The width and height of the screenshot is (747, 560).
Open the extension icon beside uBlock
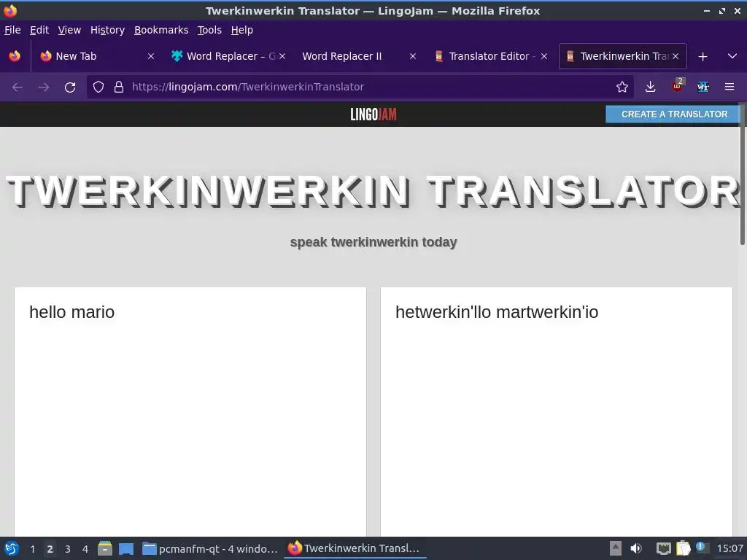click(703, 87)
